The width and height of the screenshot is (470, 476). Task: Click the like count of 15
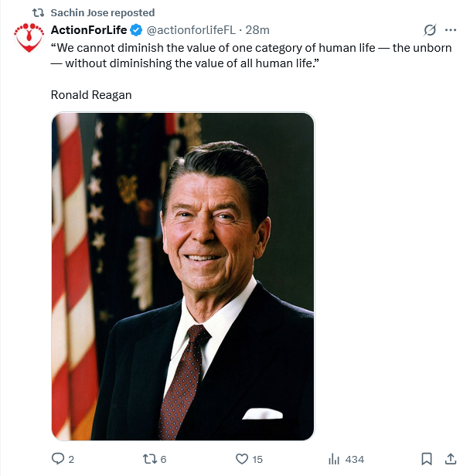257,459
